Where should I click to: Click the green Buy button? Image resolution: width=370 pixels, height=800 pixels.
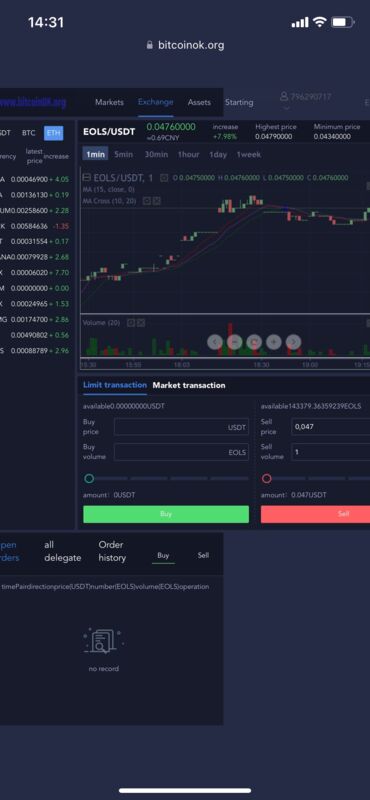166,514
